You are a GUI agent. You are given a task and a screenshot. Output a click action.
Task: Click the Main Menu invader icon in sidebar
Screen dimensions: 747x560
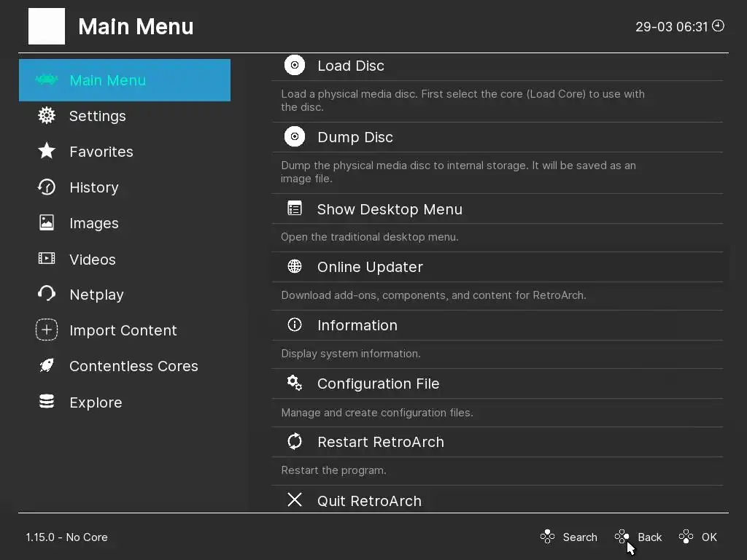[x=47, y=79]
